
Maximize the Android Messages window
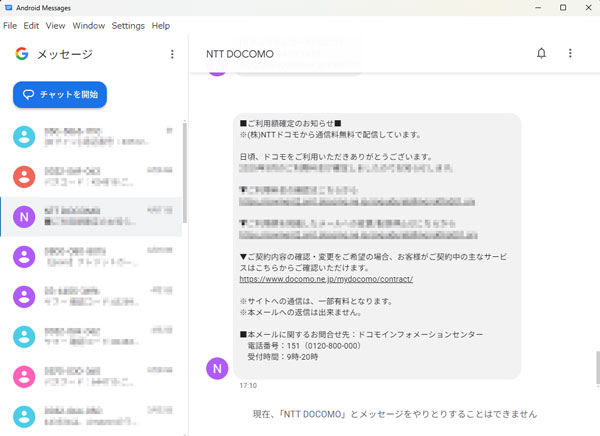[563, 8]
